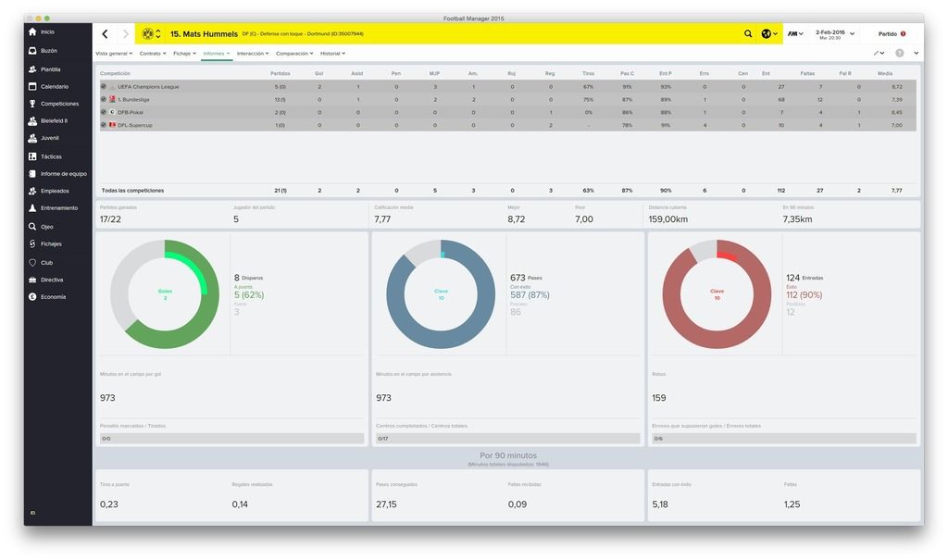This screenshot has height=560, width=948.
Task: Open the Inicio home icon in sidebar
Action: click(x=32, y=31)
